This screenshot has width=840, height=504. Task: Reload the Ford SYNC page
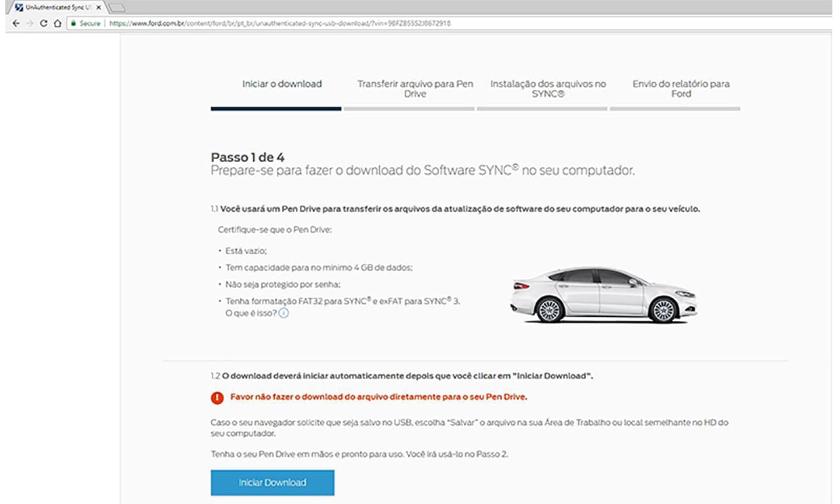point(43,23)
